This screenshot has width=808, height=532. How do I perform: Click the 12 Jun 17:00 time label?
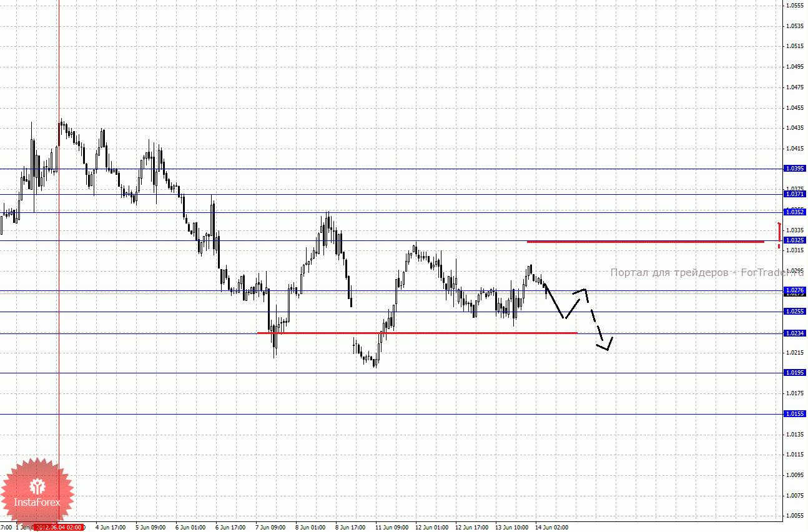[471, 528]
